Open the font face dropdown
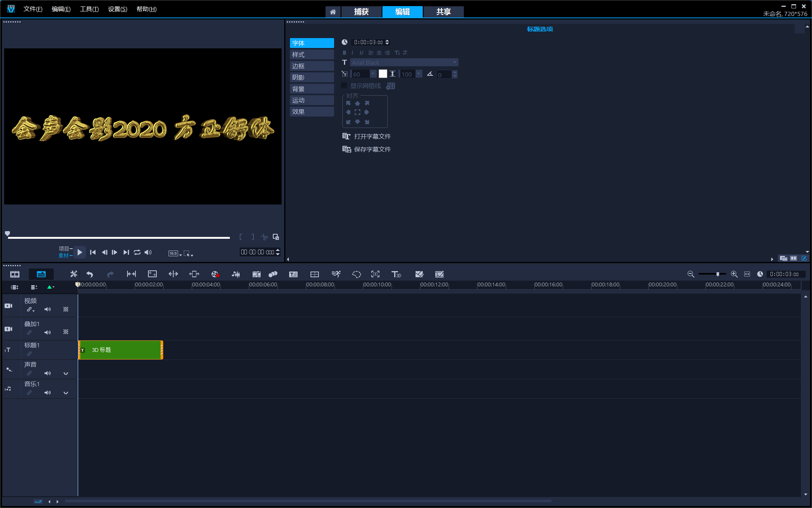This screenshot has width=812, height=508. [x=455, y=62]
